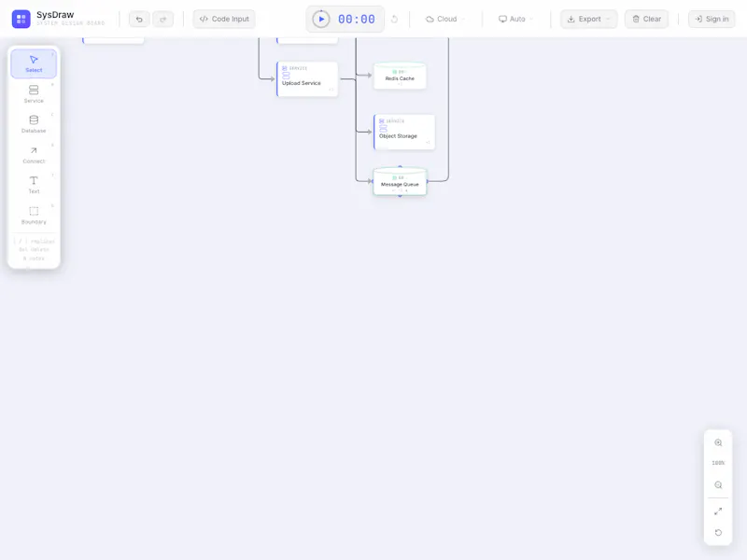Image resolution: width=747 pixels, height=560 pixels.
Task: Select the Redis Cache node
Action: (x=400, y=76)
